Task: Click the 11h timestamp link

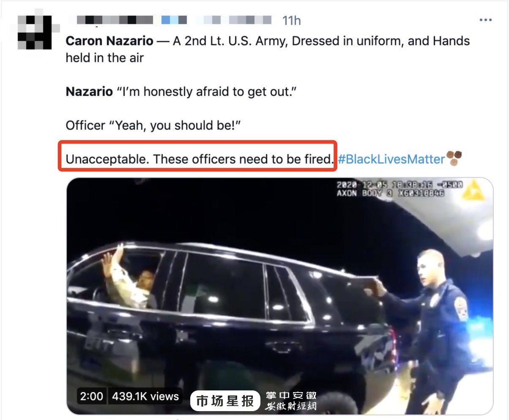Action: (x=291, y=20)
